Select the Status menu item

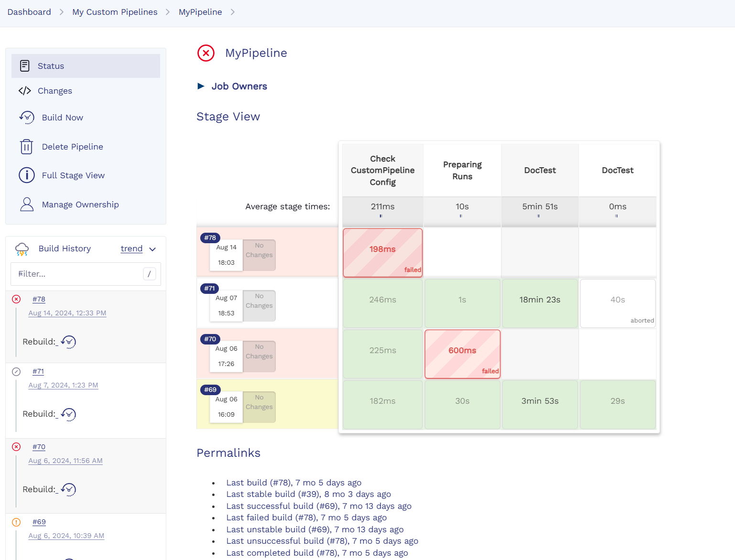pos(86,66)
